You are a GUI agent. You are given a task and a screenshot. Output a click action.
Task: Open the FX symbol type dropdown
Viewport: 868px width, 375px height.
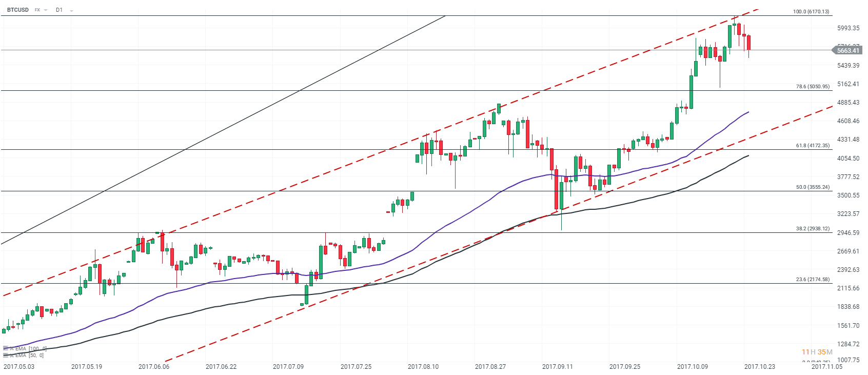pos(41,10)
